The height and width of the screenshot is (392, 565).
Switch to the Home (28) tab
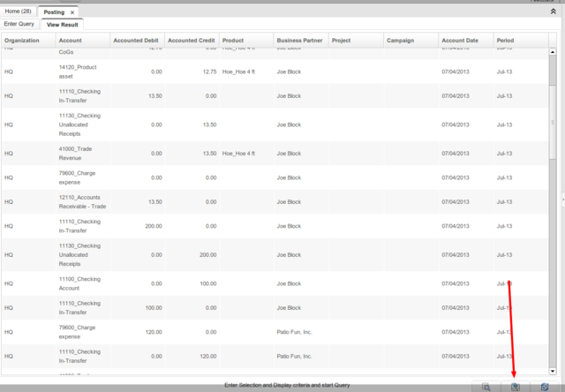click(x=19, y=11)
